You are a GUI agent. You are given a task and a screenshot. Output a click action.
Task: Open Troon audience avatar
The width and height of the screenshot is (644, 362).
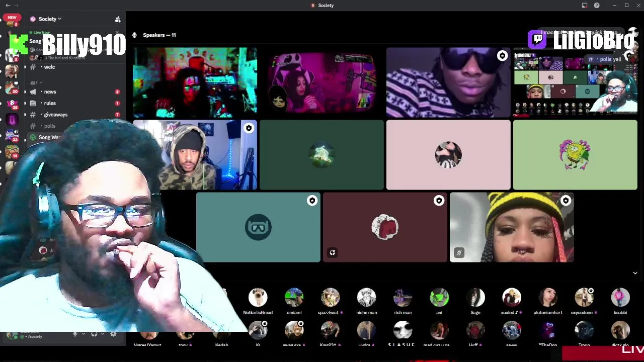point(584,330)
